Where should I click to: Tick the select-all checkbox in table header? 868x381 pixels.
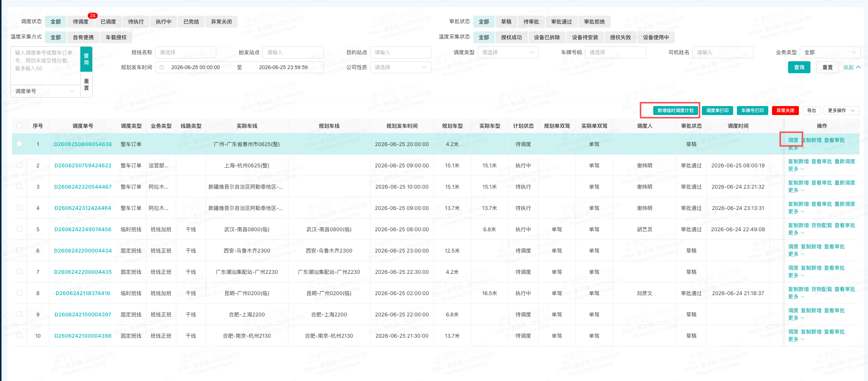[19, 126]
